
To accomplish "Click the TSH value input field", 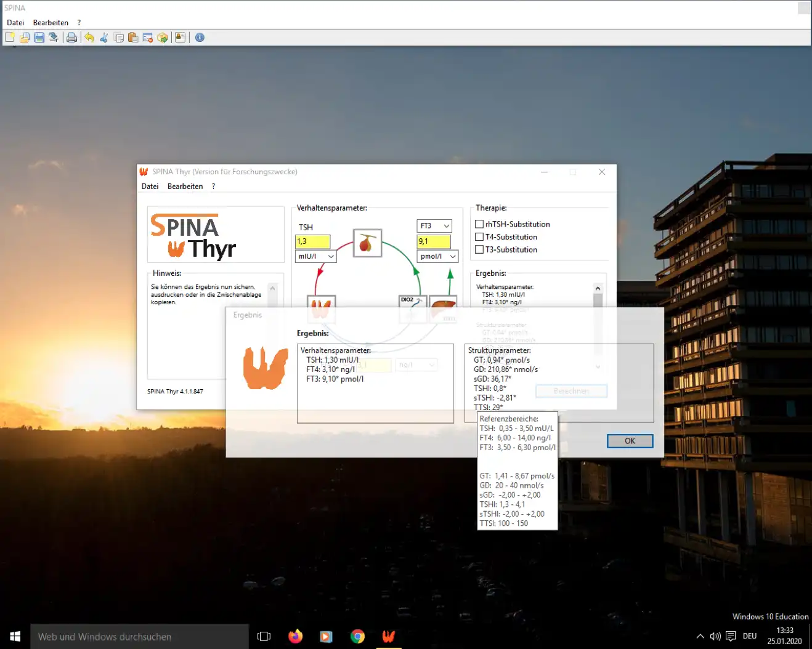I will tap(313, 241).
